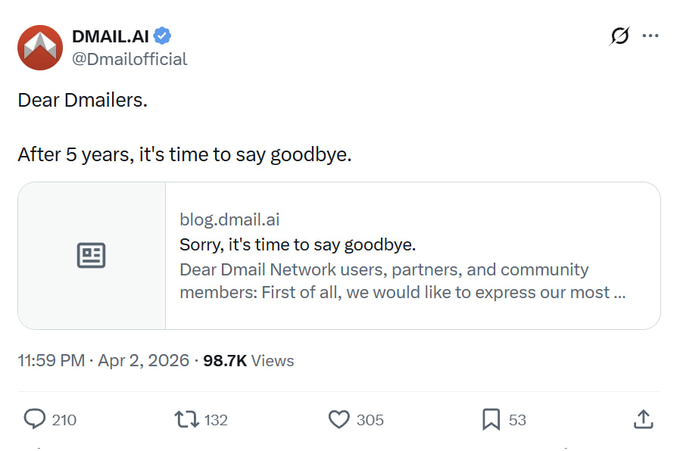
Task: Click the article placeholder thumbnail
Action: point(92,256)
